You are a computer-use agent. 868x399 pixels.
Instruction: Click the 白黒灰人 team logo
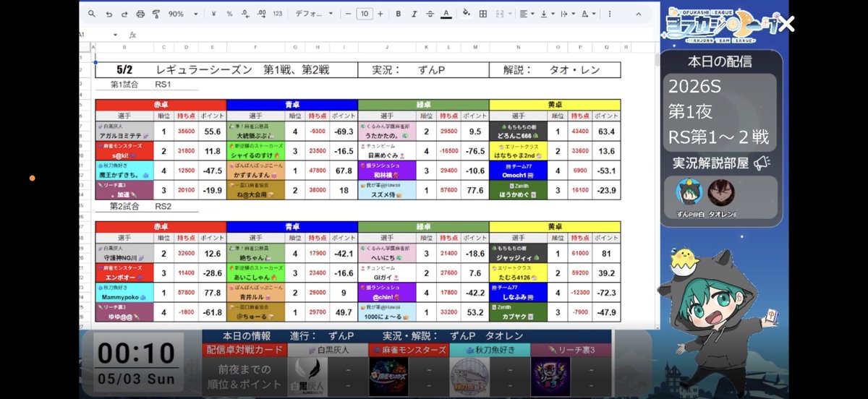(309, 378)
